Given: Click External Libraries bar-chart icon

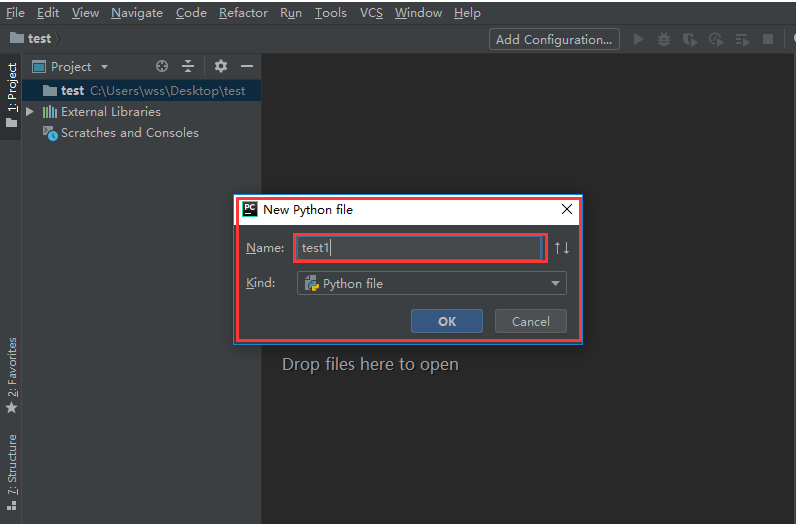Looking at the screenshot, I should 50,112.
